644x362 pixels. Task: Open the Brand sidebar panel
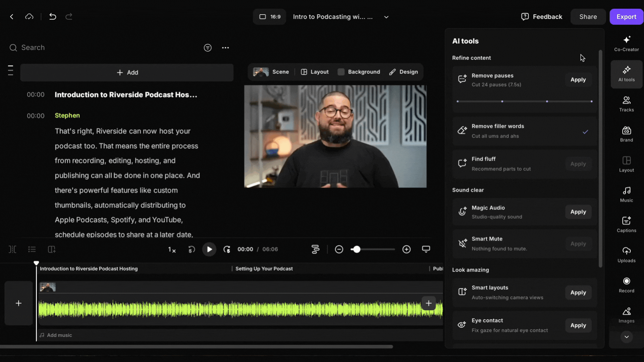[626, 134]
